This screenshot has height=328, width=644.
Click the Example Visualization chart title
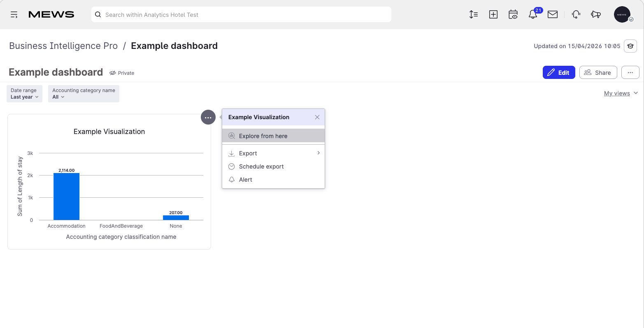point(109,132)
